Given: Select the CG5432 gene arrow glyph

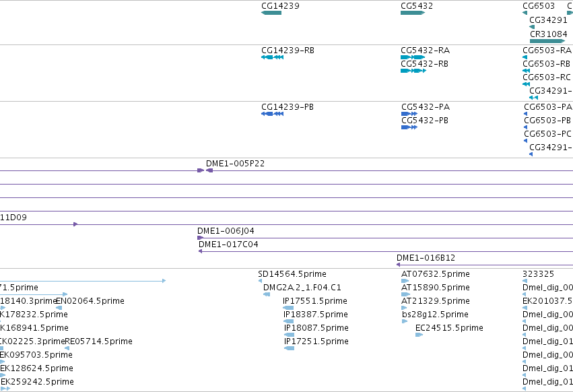Looking at the screenshot, I should tap(413, 13).
